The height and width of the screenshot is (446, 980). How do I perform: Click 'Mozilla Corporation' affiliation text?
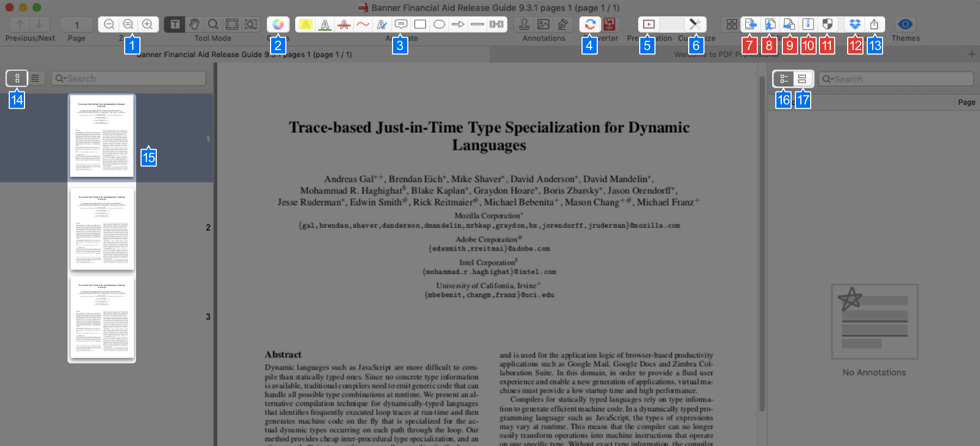click(487, 216)
